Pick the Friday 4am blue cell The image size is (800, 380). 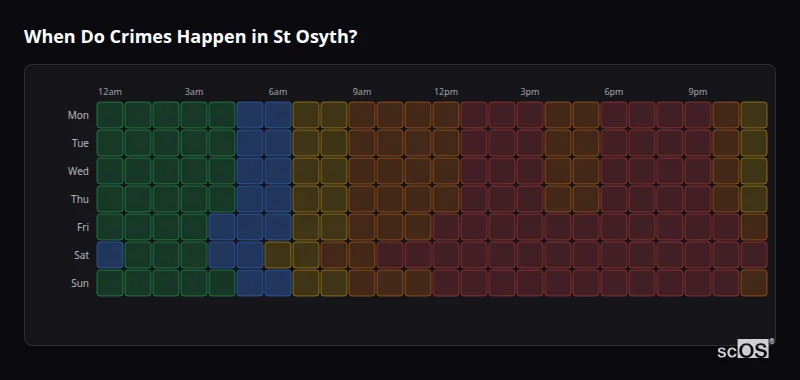coord(222,227)
